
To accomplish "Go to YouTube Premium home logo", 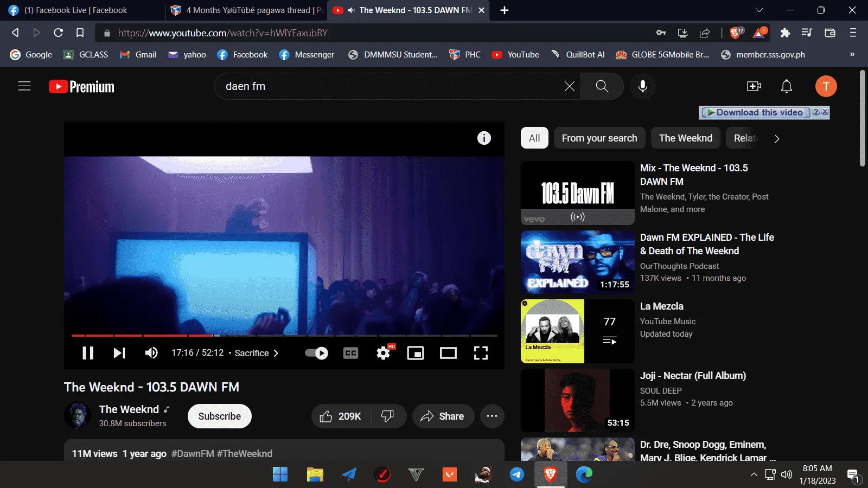I will pyautogui.click(x=81, y=87).
